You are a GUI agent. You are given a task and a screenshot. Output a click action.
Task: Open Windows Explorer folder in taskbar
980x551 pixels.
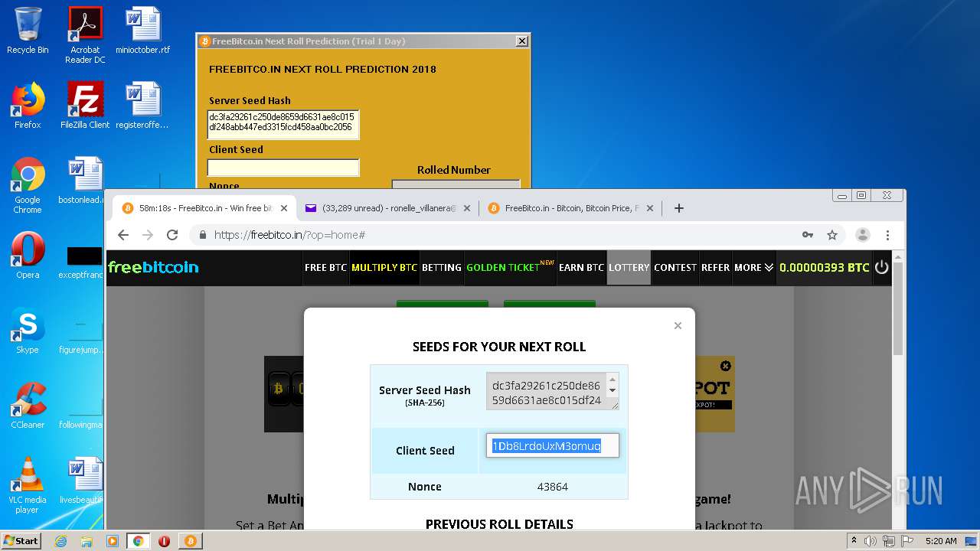87,541
